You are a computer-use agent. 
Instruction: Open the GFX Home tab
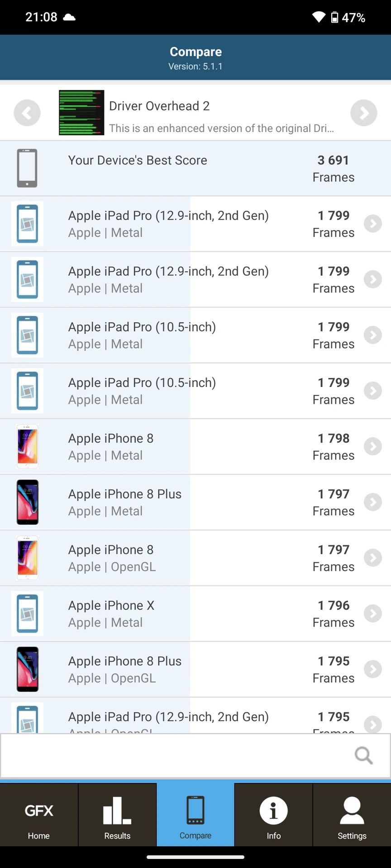(x=39, y=815)
